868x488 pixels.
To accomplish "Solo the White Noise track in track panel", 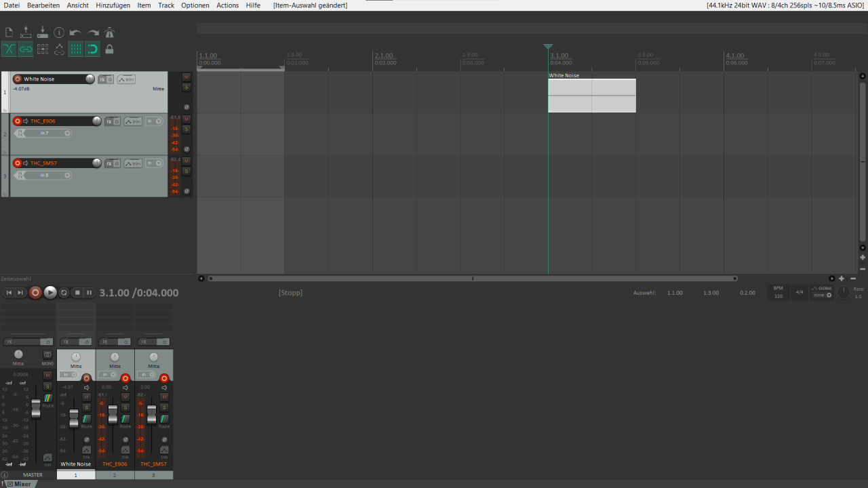I will pos(186,87).
